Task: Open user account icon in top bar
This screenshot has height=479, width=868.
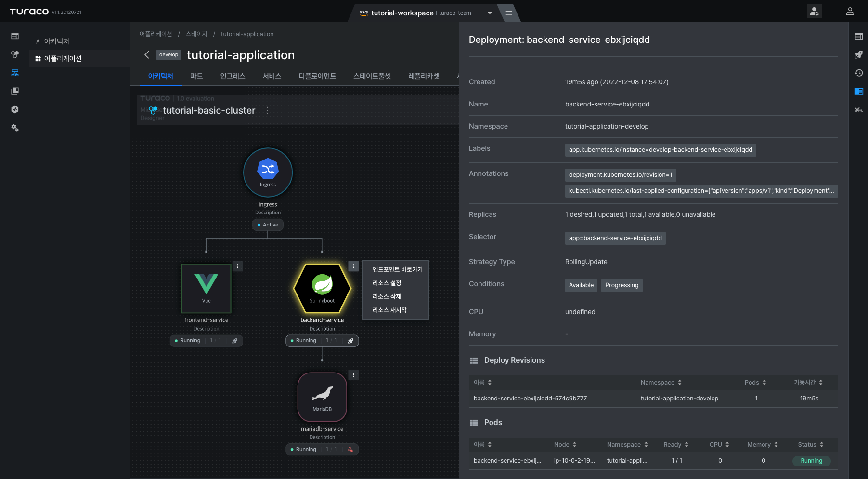Action: (850, 11)
